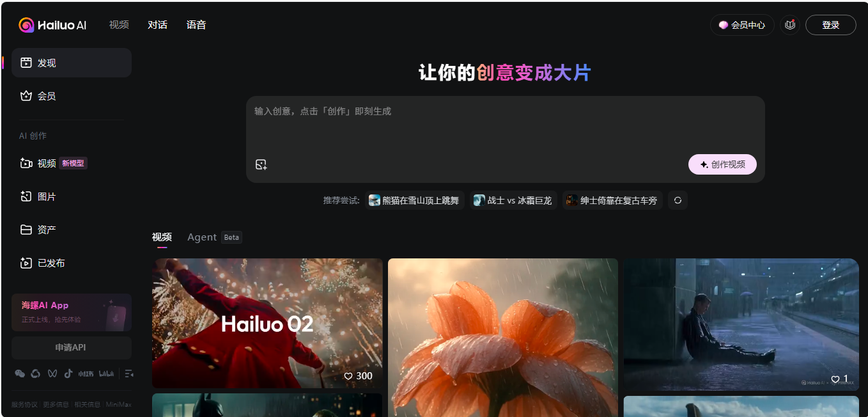Image resolution: width=868 pixels, height=417 pixels.
Task: Switch to the Agent Beta gallery tab
Action: tap(215, 237)
